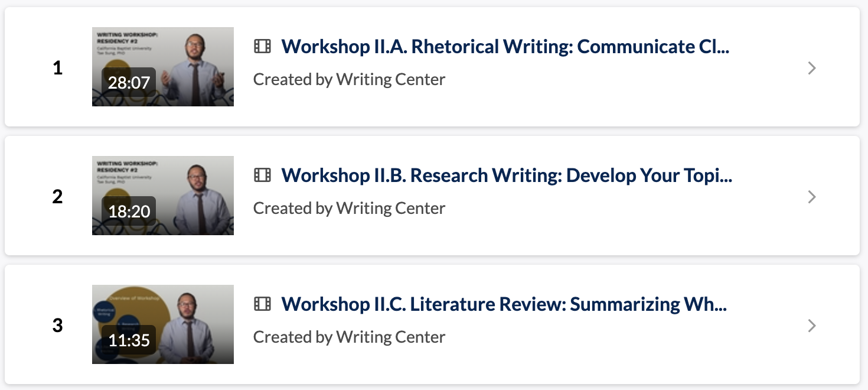Click the 11:35 duration badge
Screen dimensions: 868x390
click(129, 340)
